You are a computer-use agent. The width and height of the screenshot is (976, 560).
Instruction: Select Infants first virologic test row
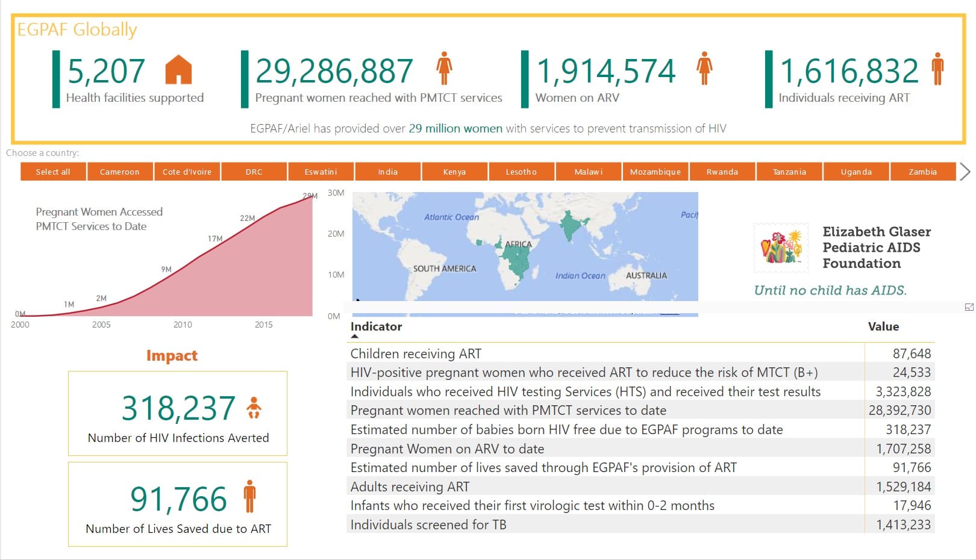[640, 505]
